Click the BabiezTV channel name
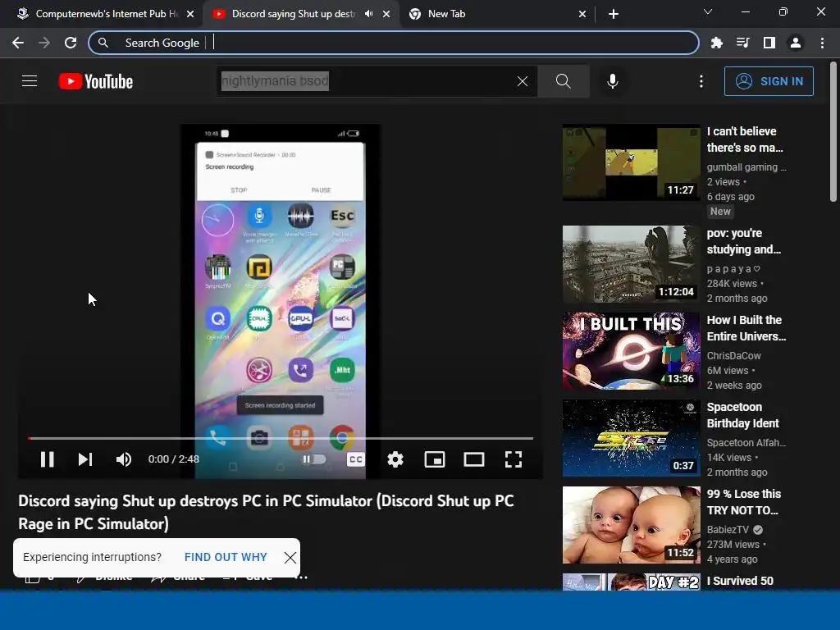Screen dimensions: 840x630 pos(728,530)
